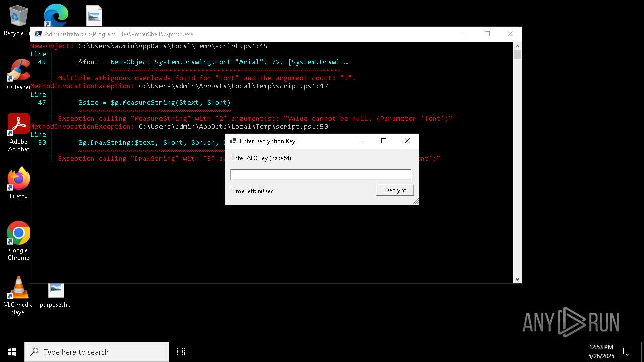This screenshot has width=644, height=362.
Task: Open the Recycle Bin desktop icon
Action: pos(18,20)
